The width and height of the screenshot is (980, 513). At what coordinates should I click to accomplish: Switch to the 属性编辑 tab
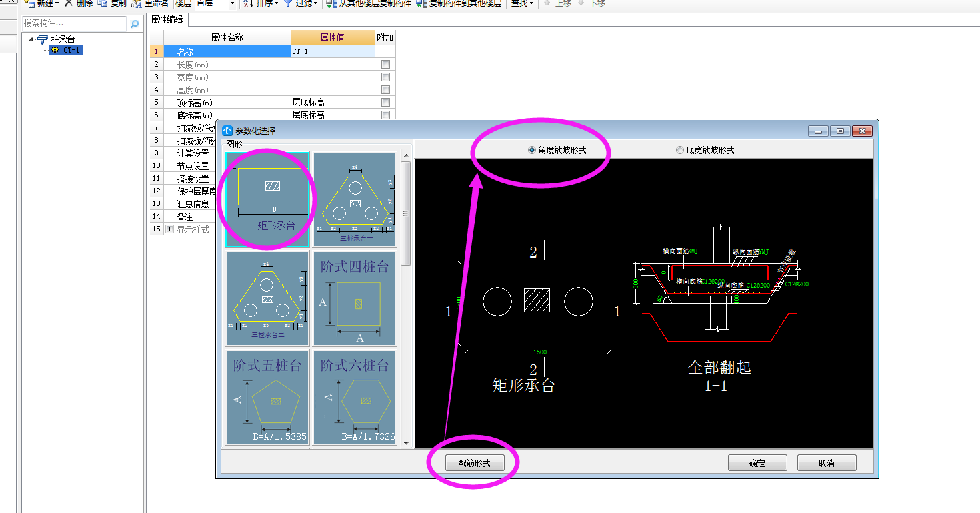click(x=167, y=20)
